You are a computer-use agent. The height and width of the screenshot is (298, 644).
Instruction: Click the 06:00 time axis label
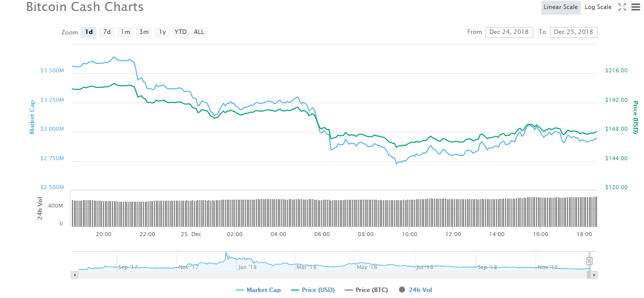pyautogui.click(x=322, y=234)
